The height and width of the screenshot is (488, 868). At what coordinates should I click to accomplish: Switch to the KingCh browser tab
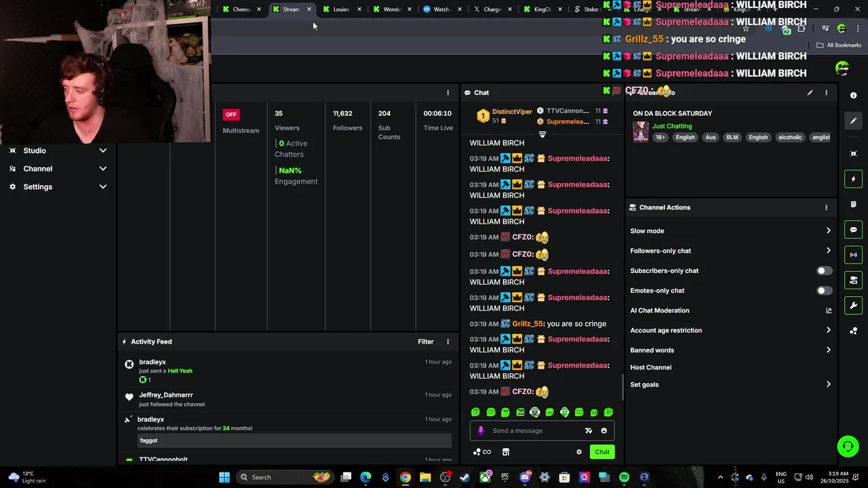542,9
